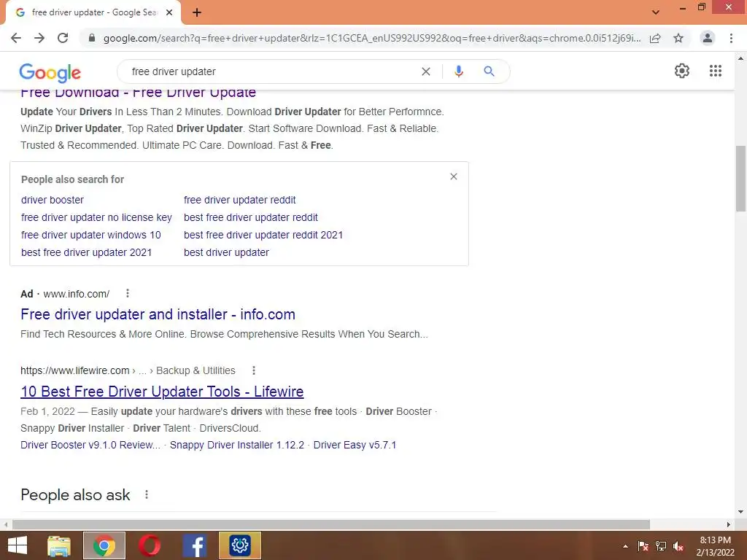
Task: Reload the current page
Action: [x=63, y=38]
